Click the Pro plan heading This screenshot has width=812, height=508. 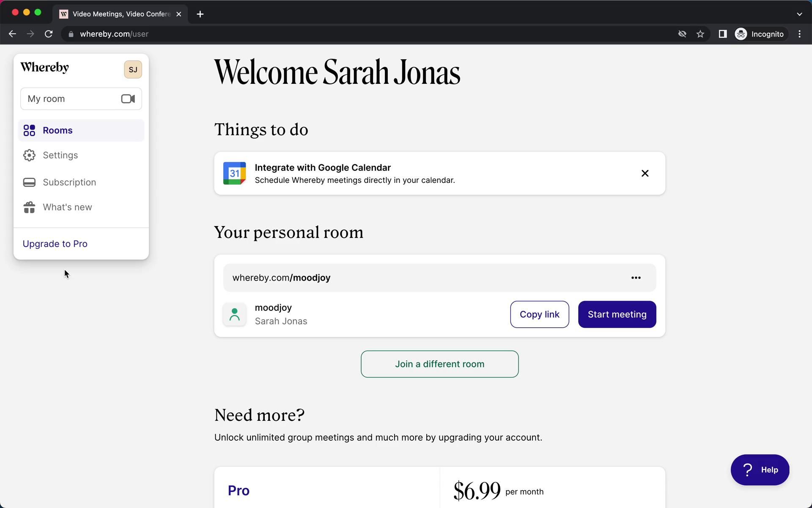click(239, 491)
